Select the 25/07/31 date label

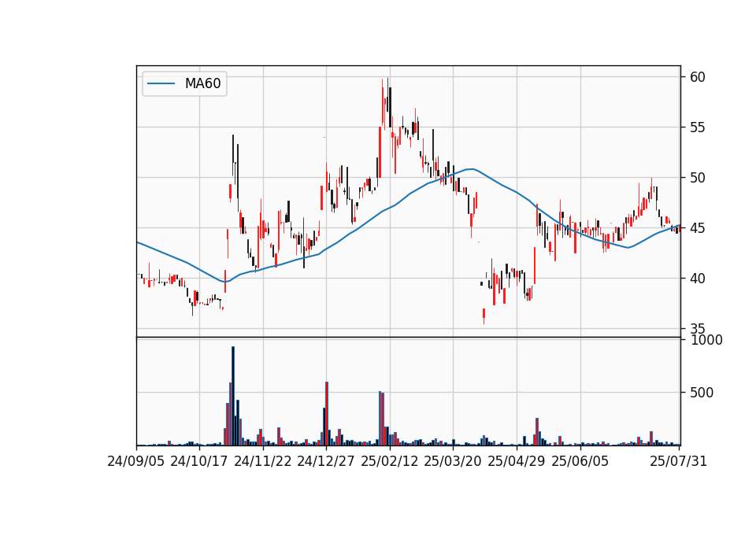[x=678, y=461]
